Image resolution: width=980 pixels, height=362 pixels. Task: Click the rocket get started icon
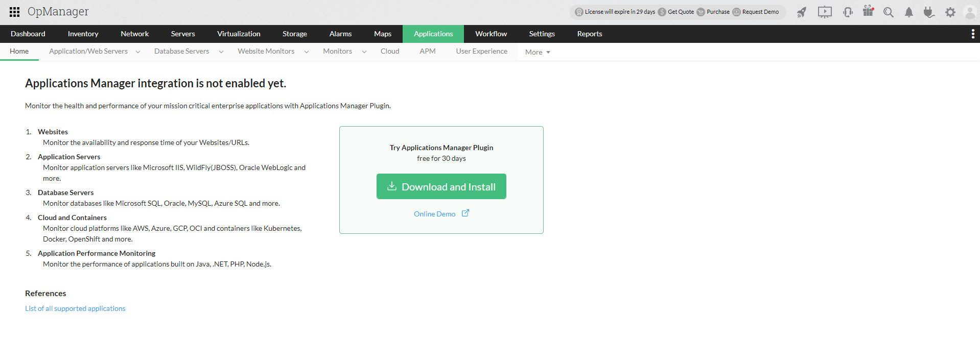[x=801, y=12]
